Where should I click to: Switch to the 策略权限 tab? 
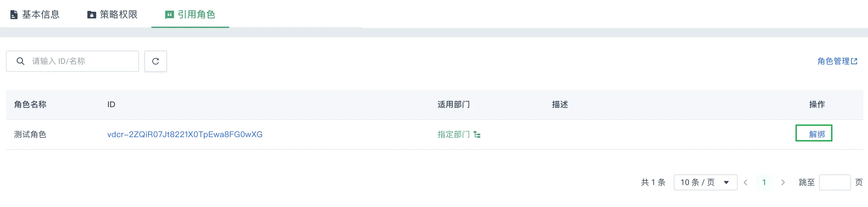point(112,15)
